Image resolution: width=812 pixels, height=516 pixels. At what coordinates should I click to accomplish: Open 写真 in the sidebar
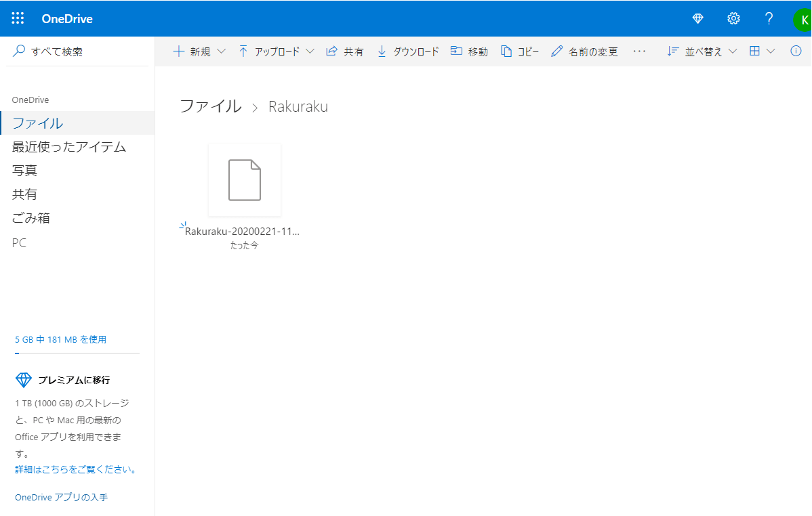(24, 170)
